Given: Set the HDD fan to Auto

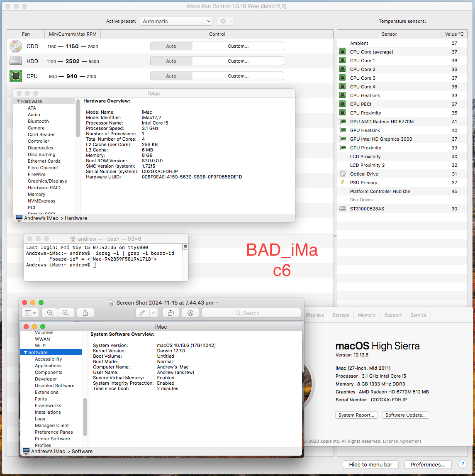Looking at the screenshot, I should pyautogui.click(x=171, y=61).
